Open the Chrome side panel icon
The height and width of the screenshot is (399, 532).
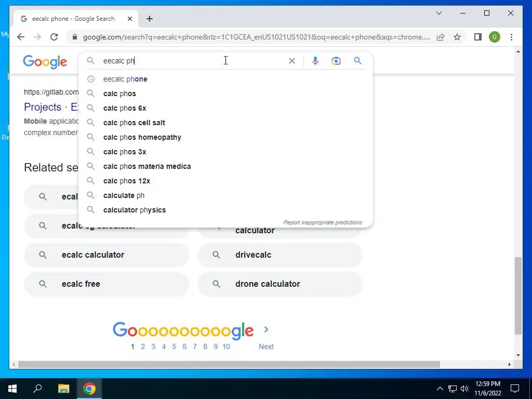point(478,37)
